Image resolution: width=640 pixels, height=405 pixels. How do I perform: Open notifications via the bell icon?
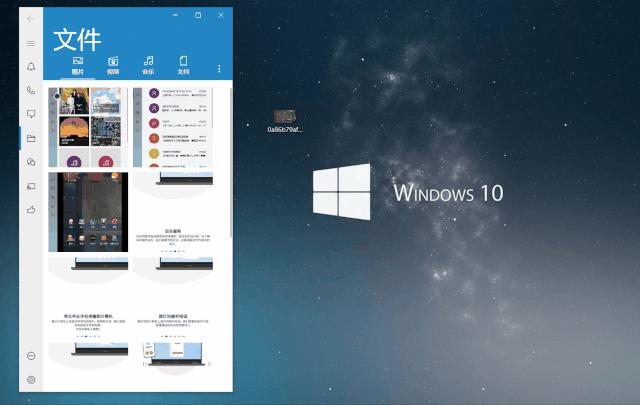(31, 67)
